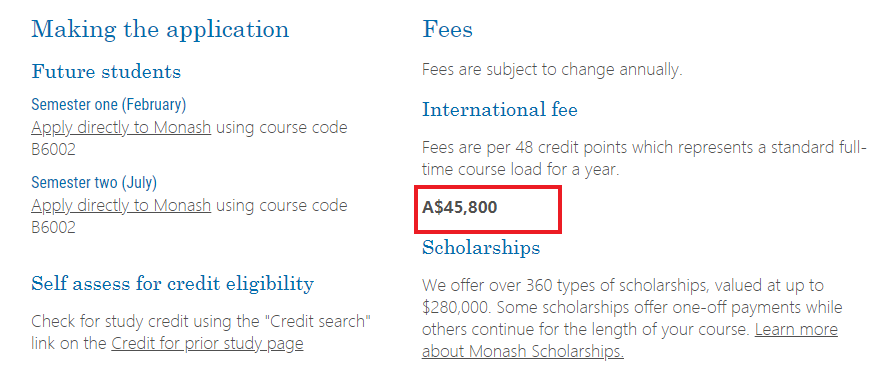Screen dimensions: 885x376
Task: Click the Fees section heading
Action: [x=447, y=29]
